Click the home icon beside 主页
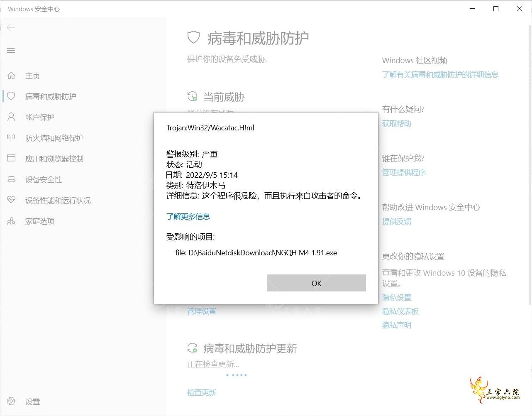532x416 pixels. tap(11, 76)
